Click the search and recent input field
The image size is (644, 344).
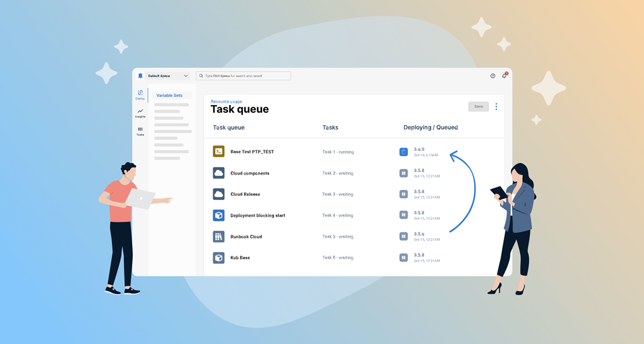click(243, 76)
